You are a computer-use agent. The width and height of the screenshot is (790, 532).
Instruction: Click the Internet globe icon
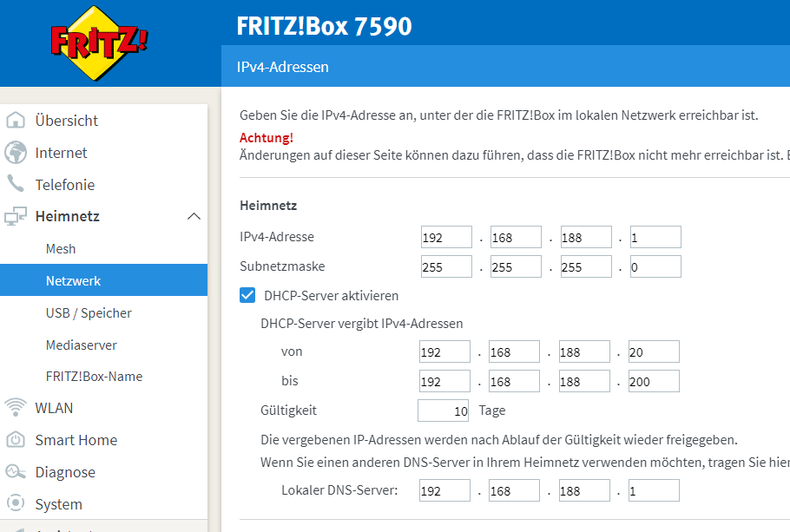[16, 152]
